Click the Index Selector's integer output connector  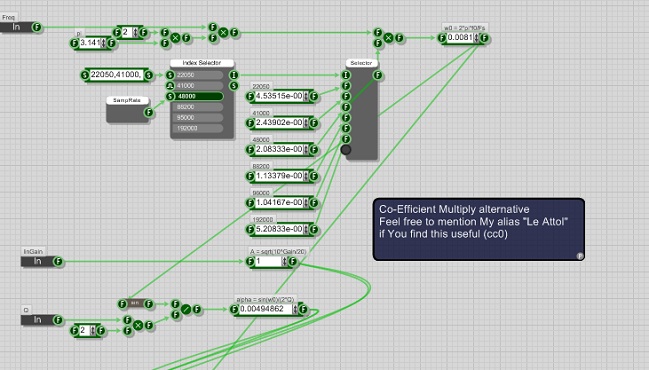(234, 75)
